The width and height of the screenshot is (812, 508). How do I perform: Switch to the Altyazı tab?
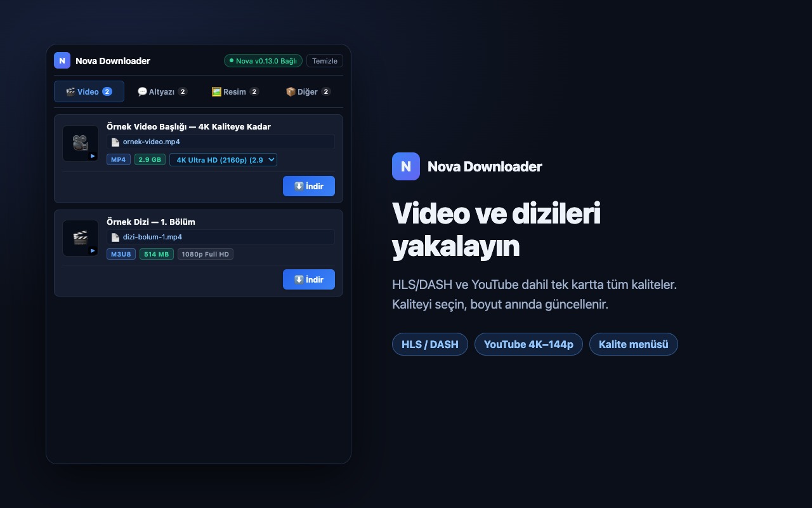(162, 91)
